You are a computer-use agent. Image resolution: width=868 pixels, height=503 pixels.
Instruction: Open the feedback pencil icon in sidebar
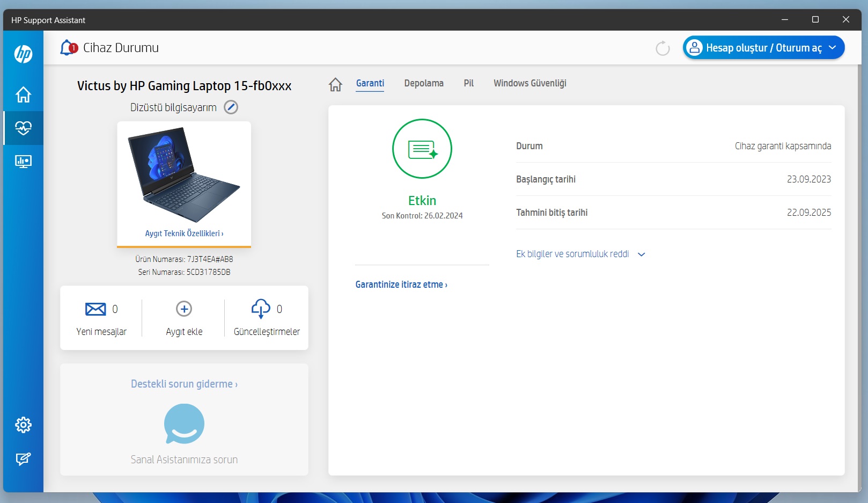pos(23,459)
